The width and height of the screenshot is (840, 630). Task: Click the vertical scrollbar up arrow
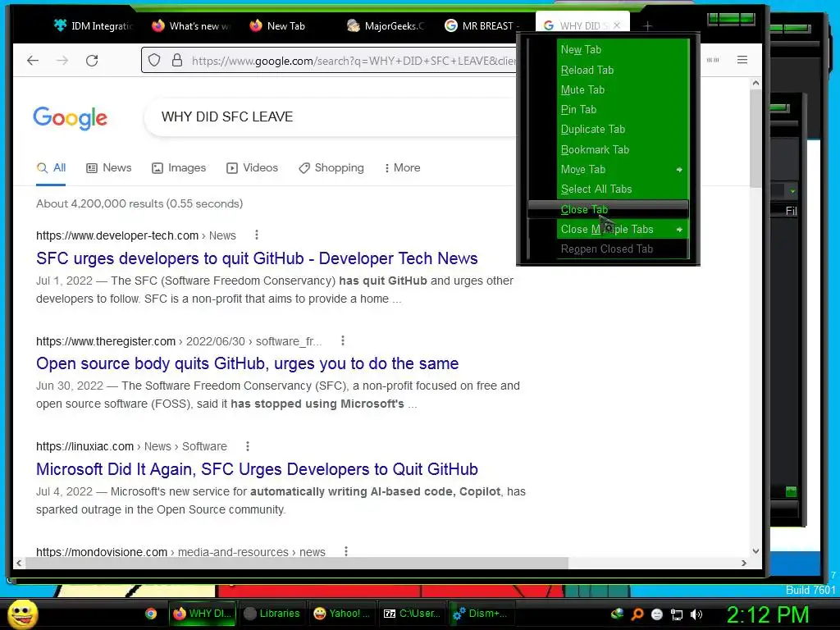tap(756, 83)
